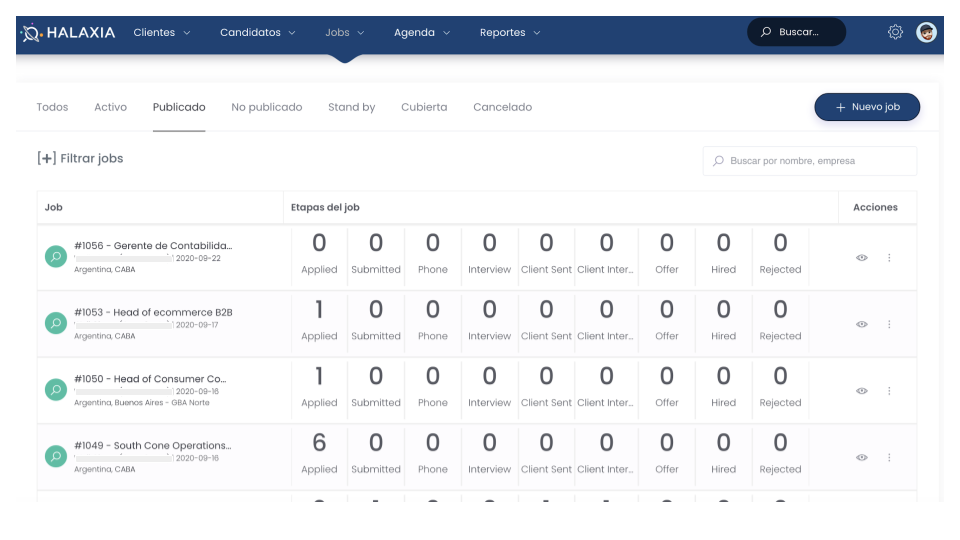The image size is (960, 540).
Task: Expand the Filtrar jobs filter panel
Action: point(80,158)
